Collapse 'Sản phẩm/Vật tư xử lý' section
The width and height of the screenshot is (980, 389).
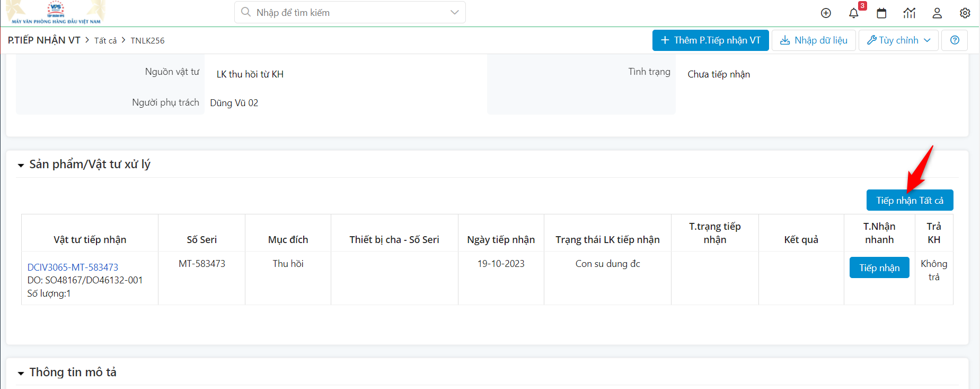21,165
